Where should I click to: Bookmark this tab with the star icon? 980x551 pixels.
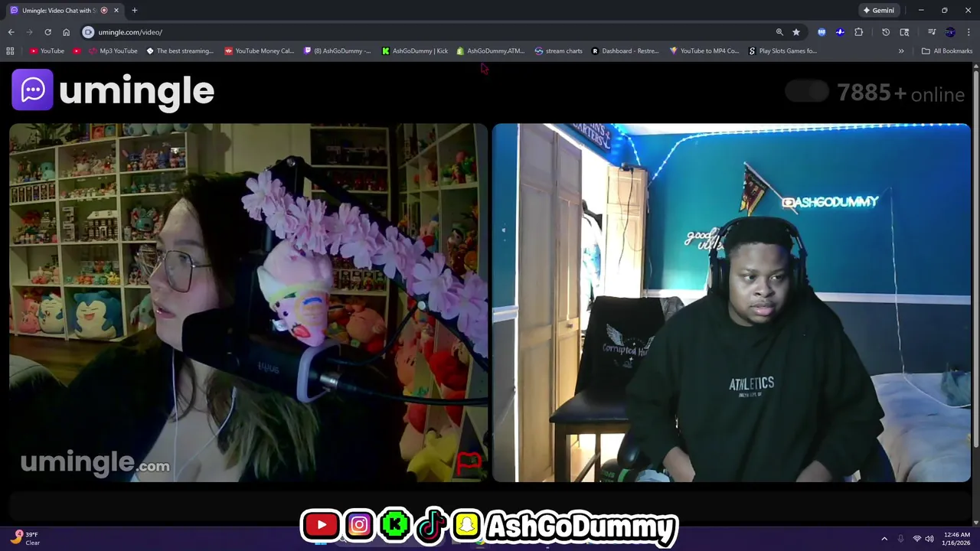pyautogui.click(x=796, y=32)
